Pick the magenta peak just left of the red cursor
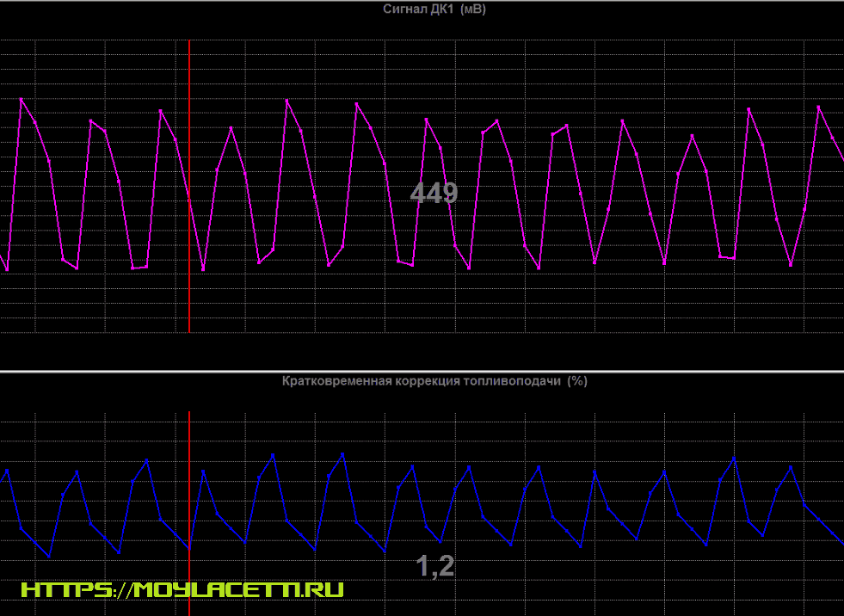844x616 pixels. click(161, 110)
